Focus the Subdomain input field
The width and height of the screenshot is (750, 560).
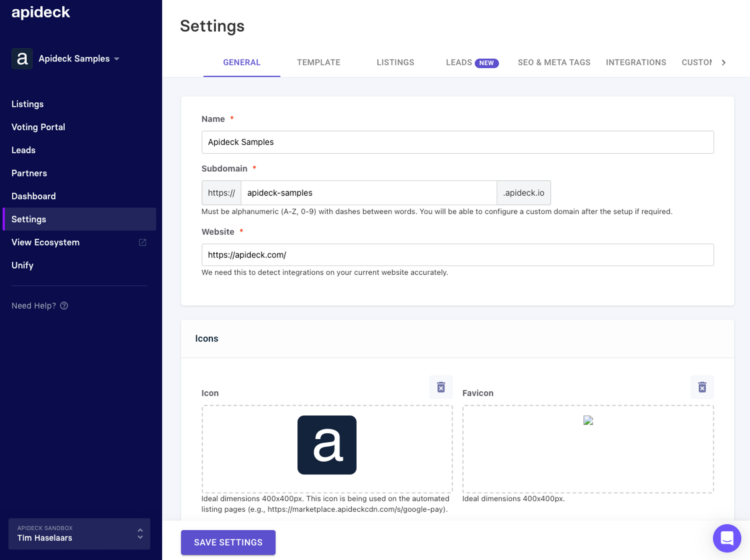369,193
